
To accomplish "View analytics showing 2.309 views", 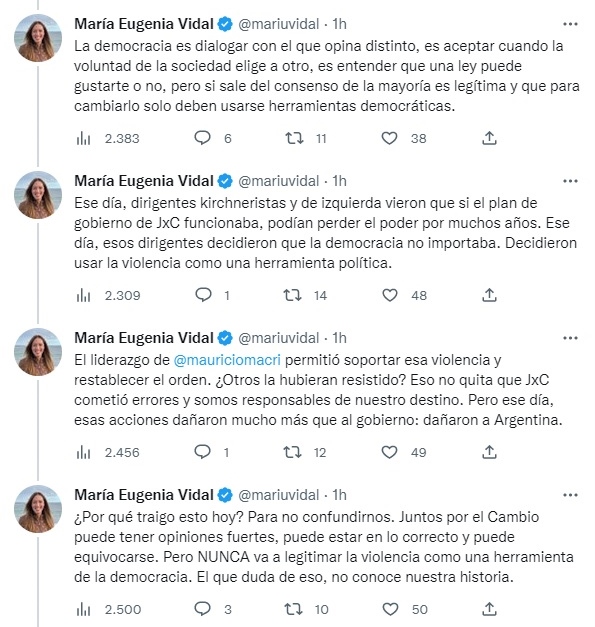I will [84, 296].
